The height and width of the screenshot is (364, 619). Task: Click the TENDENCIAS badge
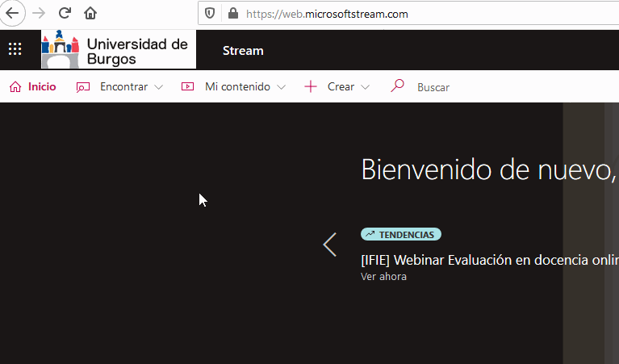tap(400, 235)
